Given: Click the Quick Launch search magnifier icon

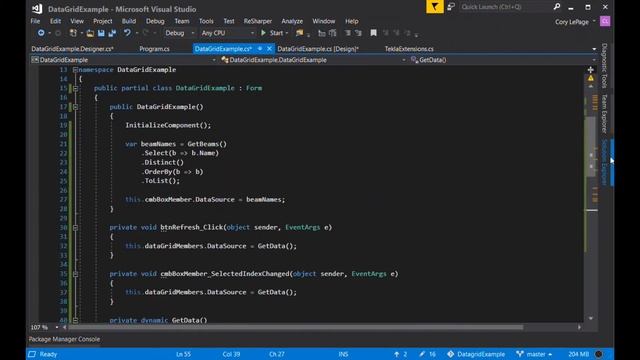Looking at the screenshot, I should coord(557,7).
